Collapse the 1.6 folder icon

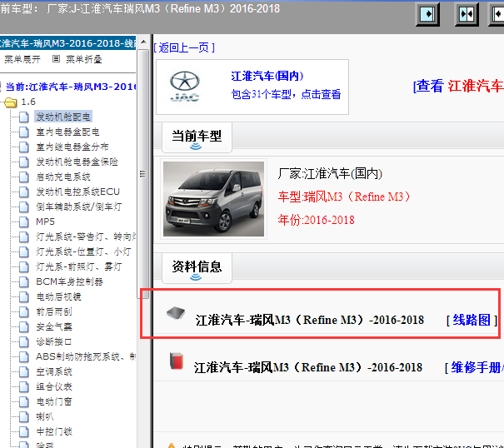tap(11, 102)
